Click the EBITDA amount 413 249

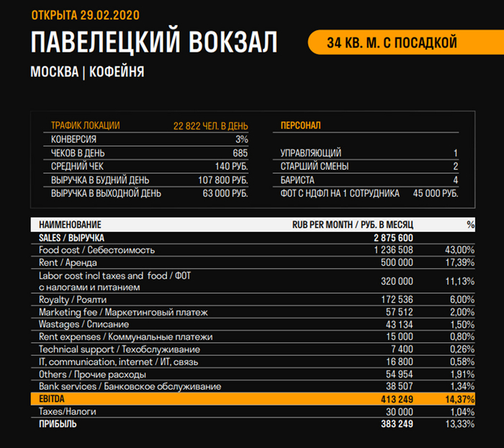tap(397, 399)
